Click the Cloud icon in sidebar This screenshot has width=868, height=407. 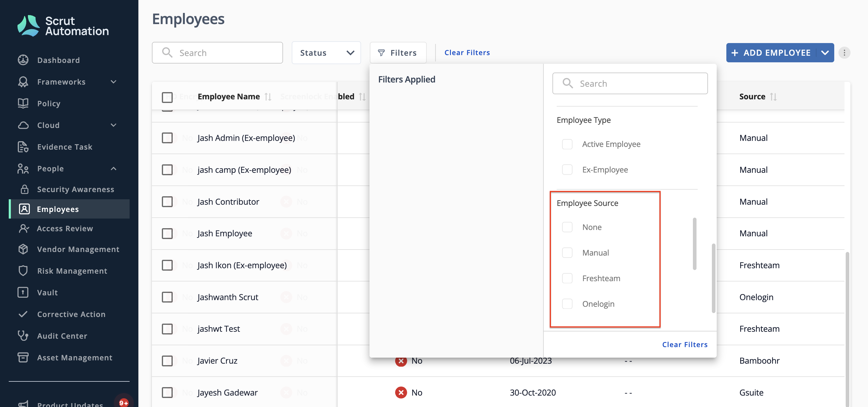click(x=23, y=125)
